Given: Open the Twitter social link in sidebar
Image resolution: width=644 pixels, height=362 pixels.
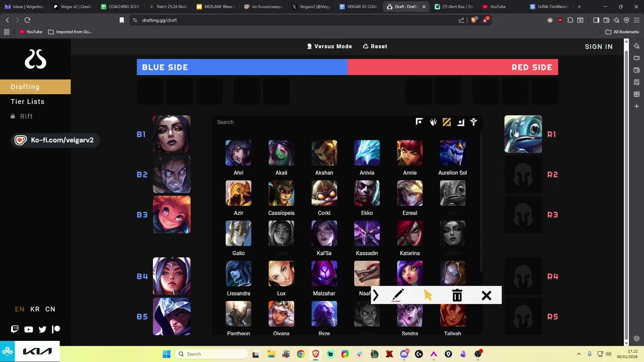Looking at the screenshot, I should tap(42, 329).
